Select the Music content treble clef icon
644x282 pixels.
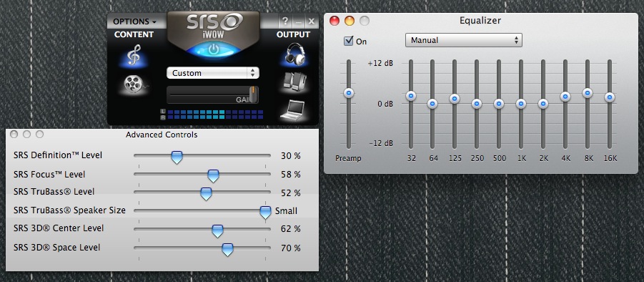click(x=134, y=55)
